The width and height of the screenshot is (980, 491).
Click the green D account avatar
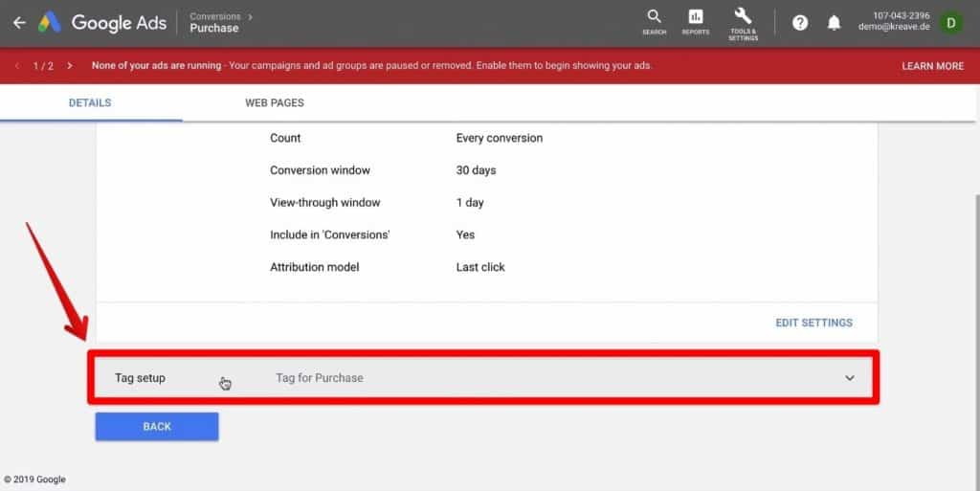(950, 22)
